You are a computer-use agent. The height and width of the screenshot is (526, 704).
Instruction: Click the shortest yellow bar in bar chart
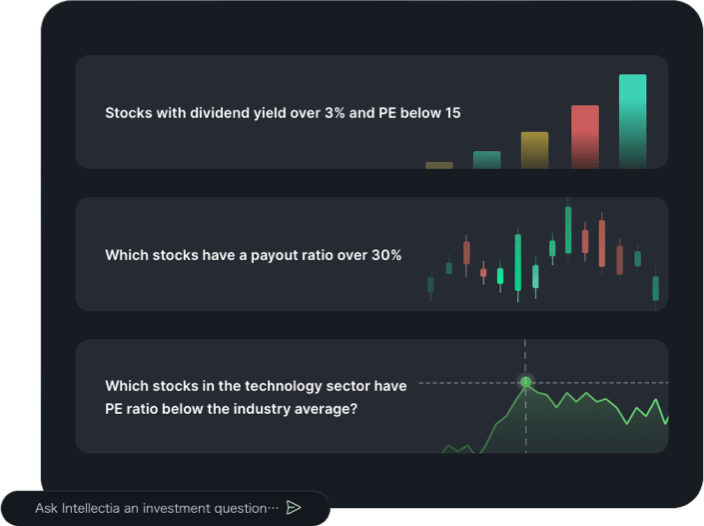(x=439, y=165)
